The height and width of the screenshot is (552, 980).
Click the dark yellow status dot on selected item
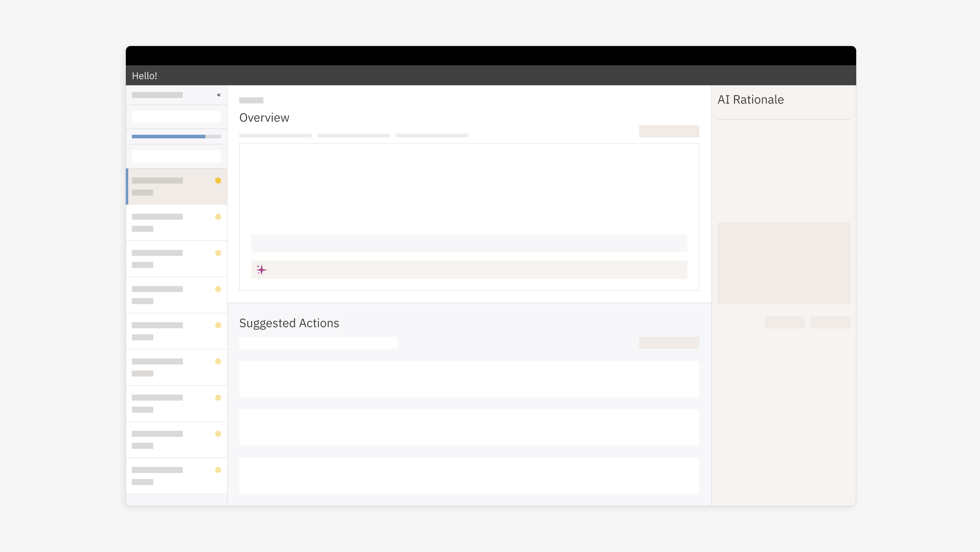coord(218,181)
